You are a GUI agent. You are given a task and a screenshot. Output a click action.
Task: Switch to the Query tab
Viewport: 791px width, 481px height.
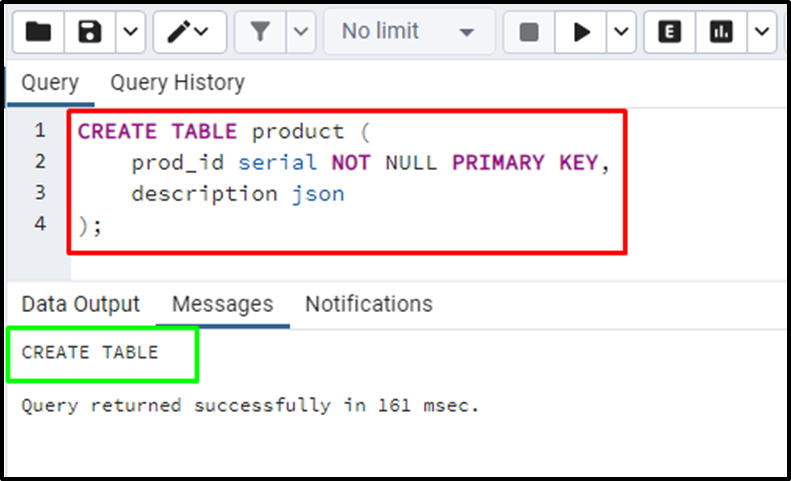coord(50,83)
